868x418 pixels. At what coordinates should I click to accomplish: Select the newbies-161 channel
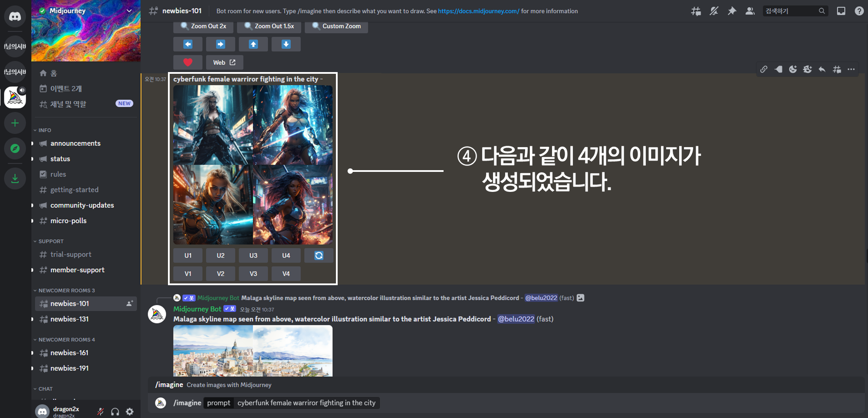(86, 353)
